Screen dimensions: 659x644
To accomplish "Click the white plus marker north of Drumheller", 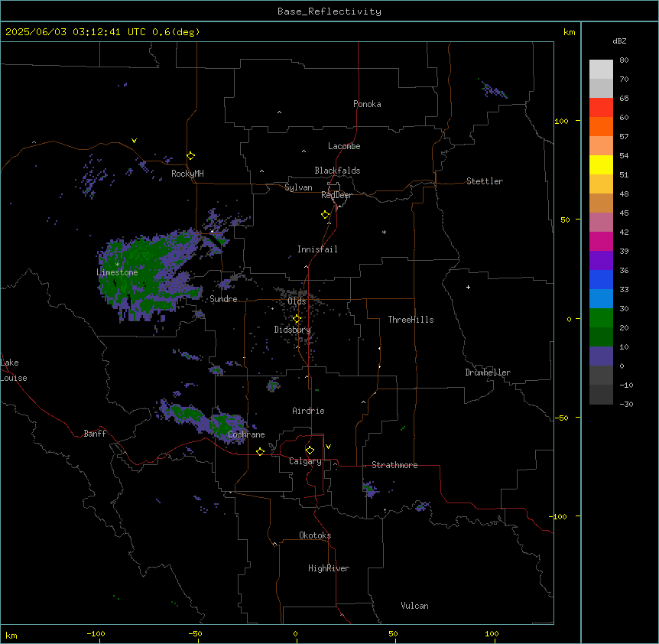I will click(x=468, y=287).
